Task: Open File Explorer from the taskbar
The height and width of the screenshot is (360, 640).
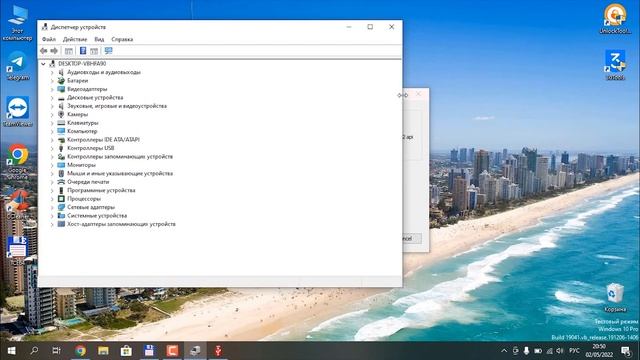Action: pos(103,351)
